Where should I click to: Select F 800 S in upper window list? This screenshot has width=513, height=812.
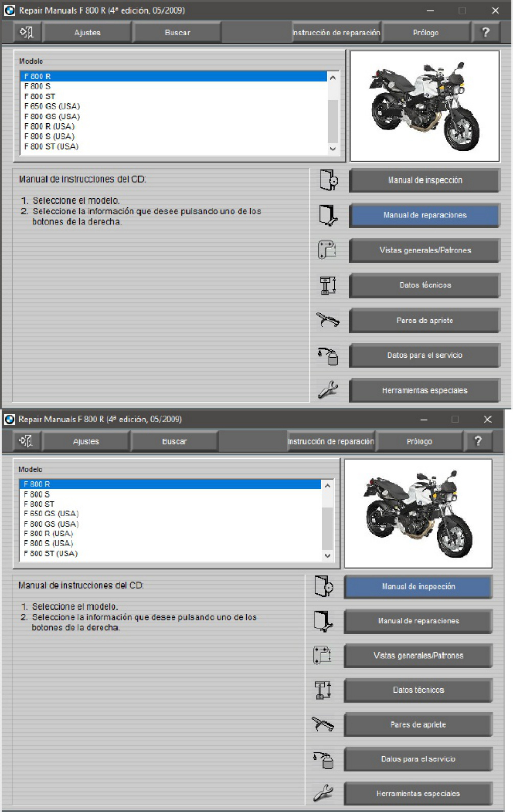pyautogui.click(x=174, y=86)
